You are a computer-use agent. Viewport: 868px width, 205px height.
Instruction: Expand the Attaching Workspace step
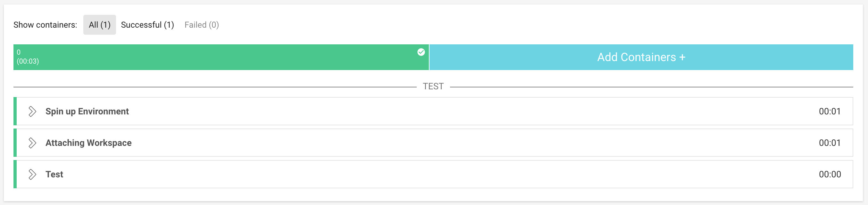[33, 143]
